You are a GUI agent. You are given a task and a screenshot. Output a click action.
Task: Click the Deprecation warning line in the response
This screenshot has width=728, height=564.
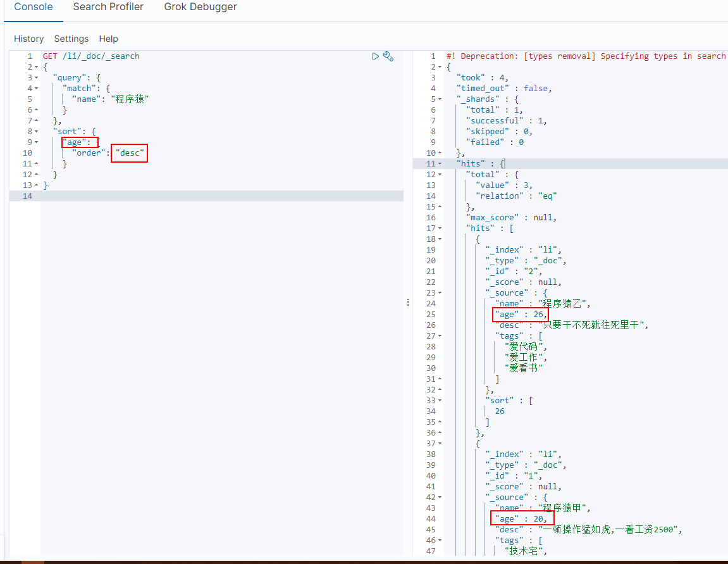(x=586, y=56)
